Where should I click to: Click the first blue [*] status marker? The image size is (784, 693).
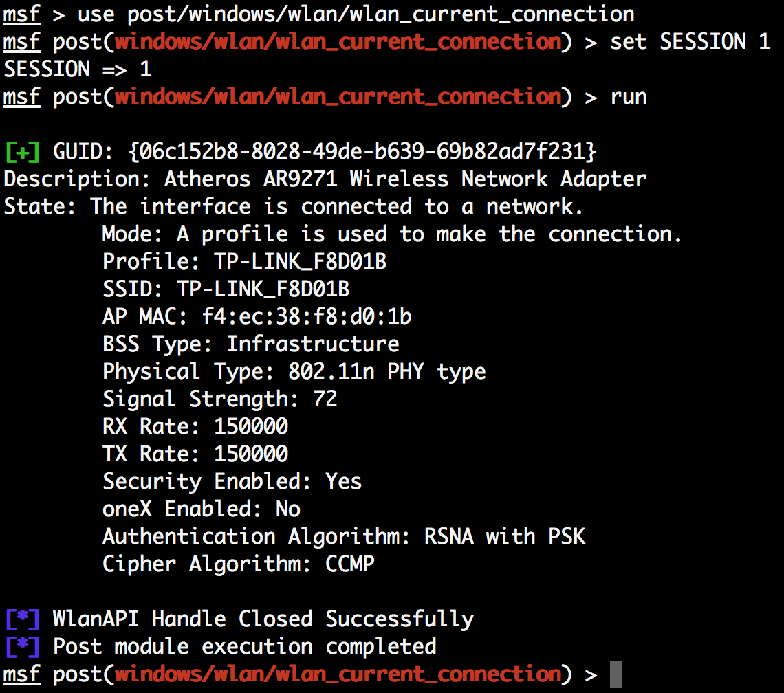click(x=22, y=619)
